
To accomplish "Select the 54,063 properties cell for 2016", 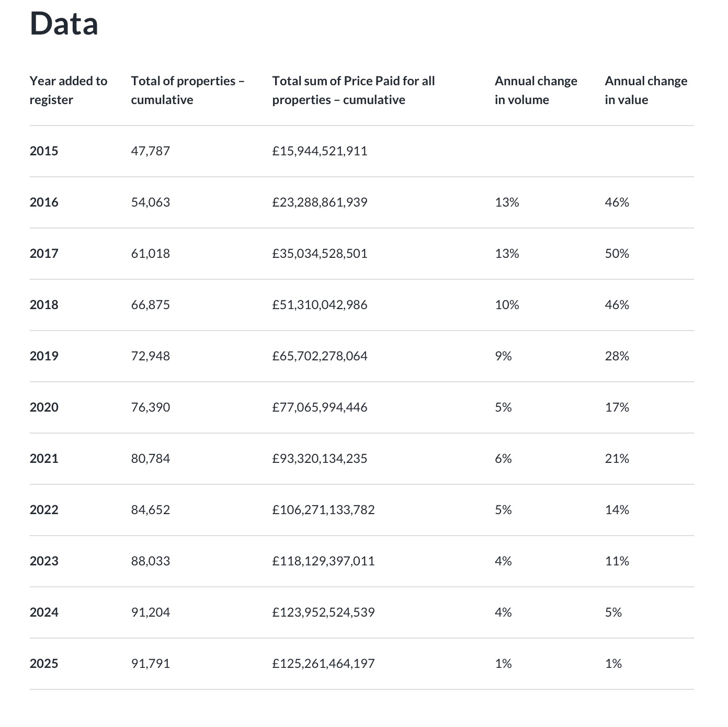I will 151,202.
